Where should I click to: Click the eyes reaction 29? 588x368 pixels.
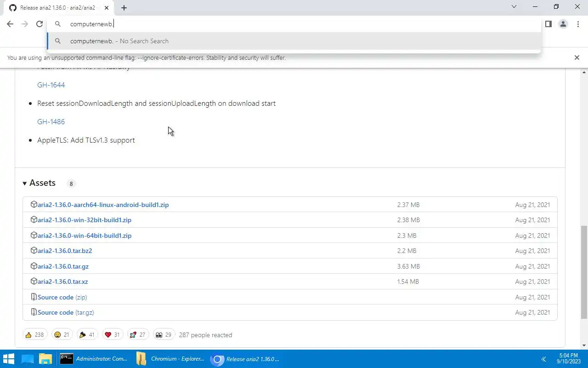coord(163,335)
